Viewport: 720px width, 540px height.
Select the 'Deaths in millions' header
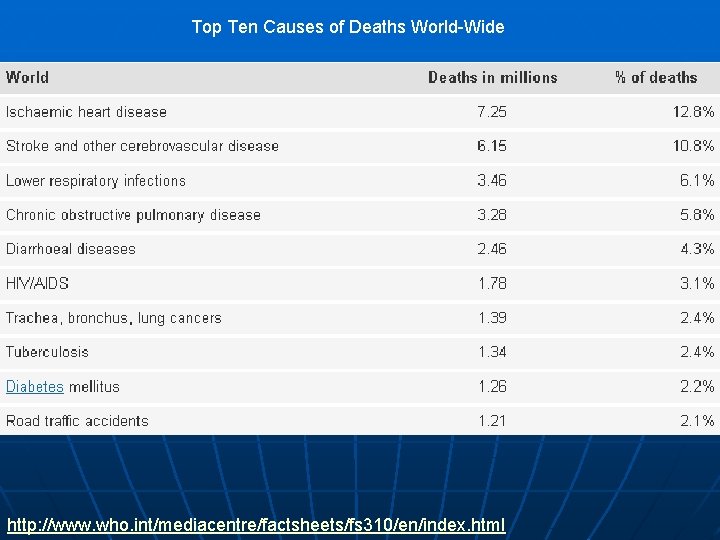[493, 77]
